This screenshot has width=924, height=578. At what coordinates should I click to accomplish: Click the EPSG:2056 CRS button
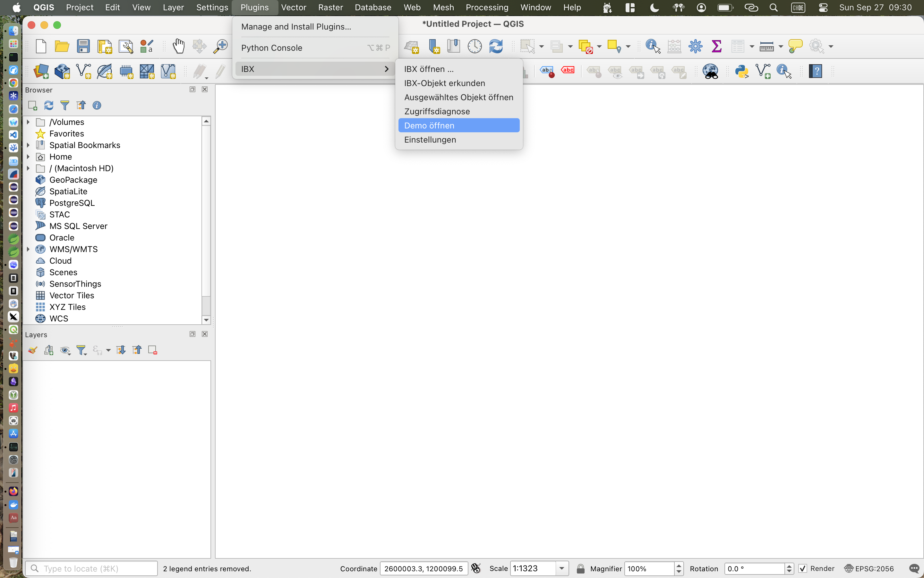(x=869, y=568)
